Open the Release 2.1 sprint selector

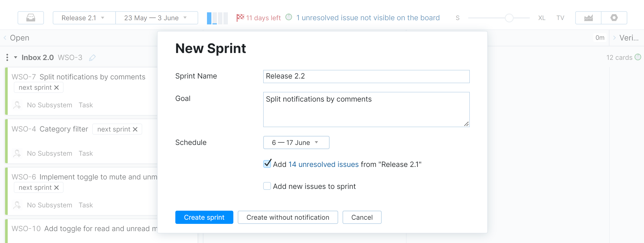[83, 18]
